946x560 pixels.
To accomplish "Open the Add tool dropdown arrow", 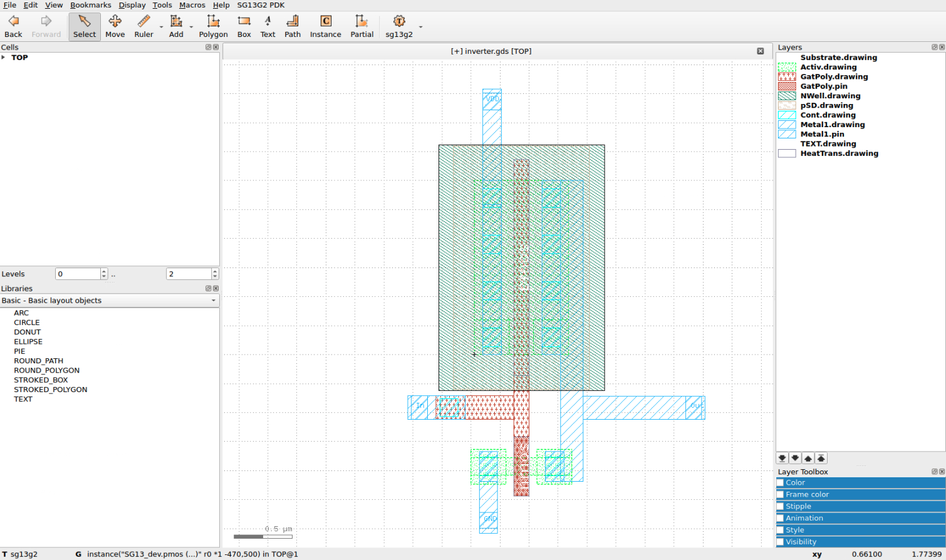I will [190, 28].
